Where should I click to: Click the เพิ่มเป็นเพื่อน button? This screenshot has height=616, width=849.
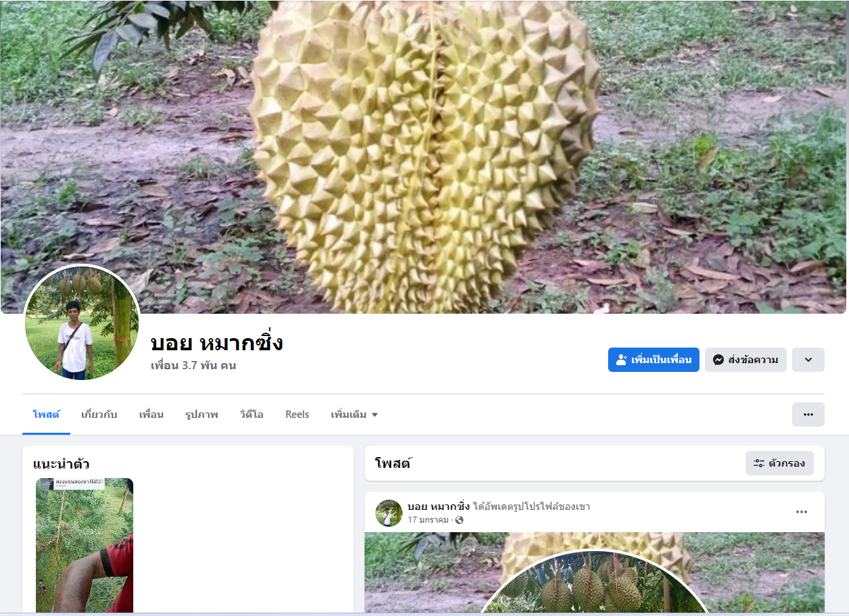(653, 360)
